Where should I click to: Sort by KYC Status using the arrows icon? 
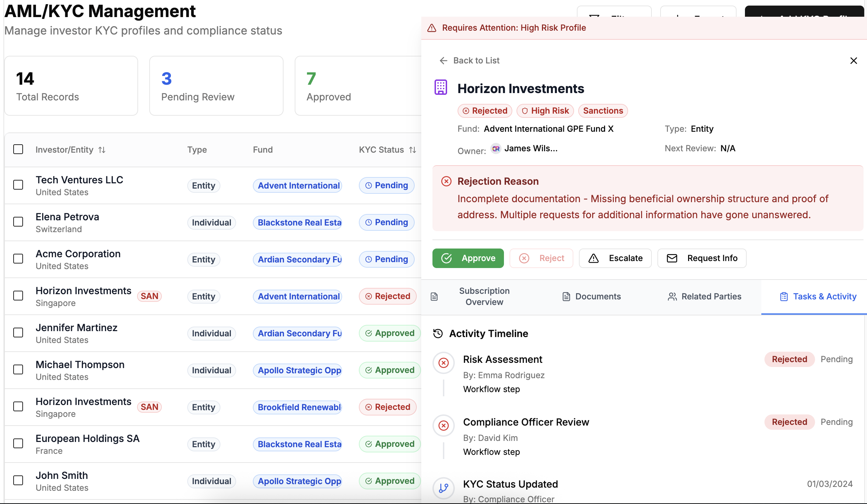click(x=413, y=150)
